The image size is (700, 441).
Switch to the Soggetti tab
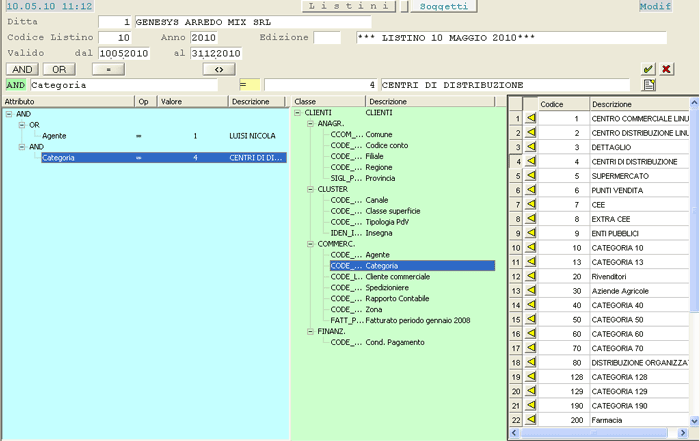pyautogui.click(x=444, y=6)
